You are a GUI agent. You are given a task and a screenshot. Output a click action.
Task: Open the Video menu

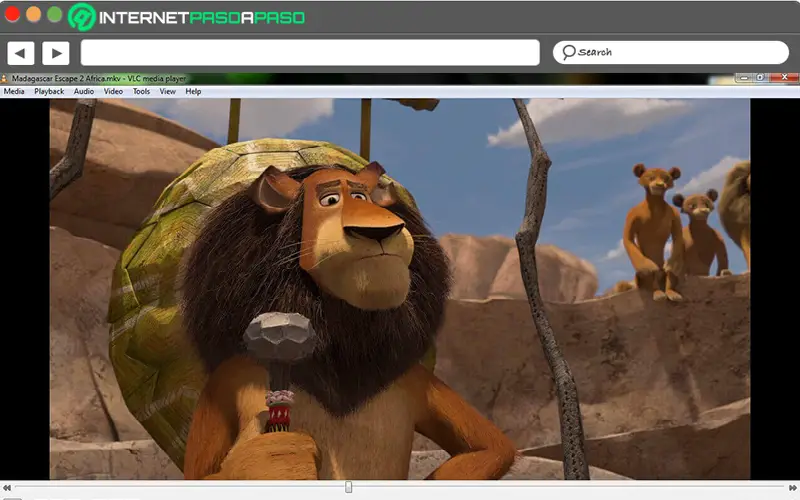pyautogui.click(x=113, y=91)
